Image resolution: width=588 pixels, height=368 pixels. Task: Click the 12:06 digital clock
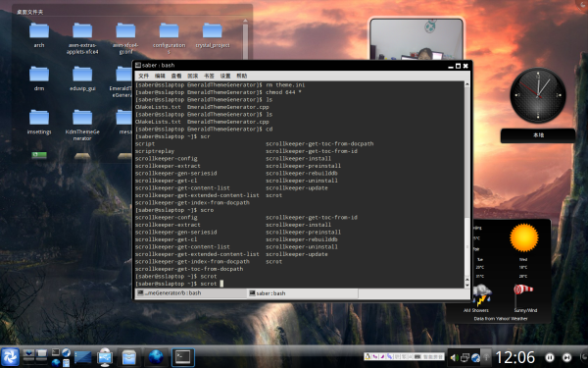(x=514, y=357)
